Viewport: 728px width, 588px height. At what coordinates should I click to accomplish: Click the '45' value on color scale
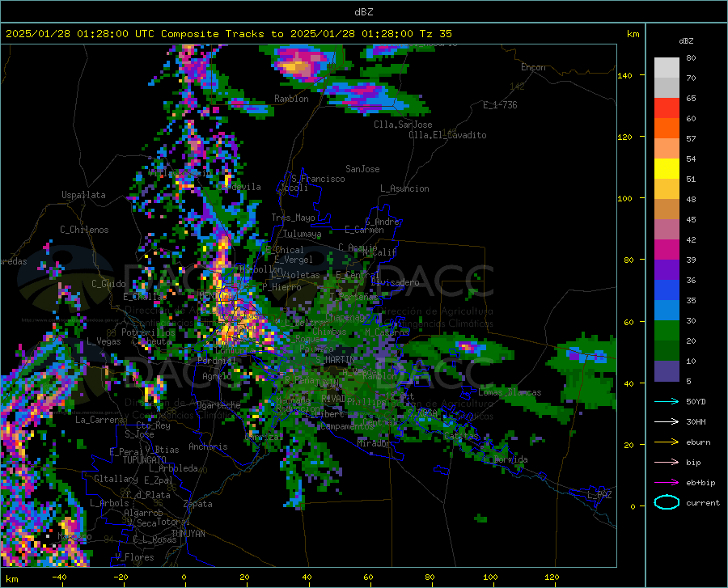[691, 219]
